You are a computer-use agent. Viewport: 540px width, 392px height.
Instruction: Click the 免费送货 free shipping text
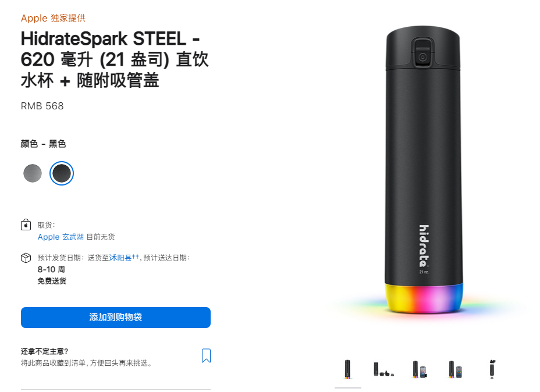click(x=52, y=281)
